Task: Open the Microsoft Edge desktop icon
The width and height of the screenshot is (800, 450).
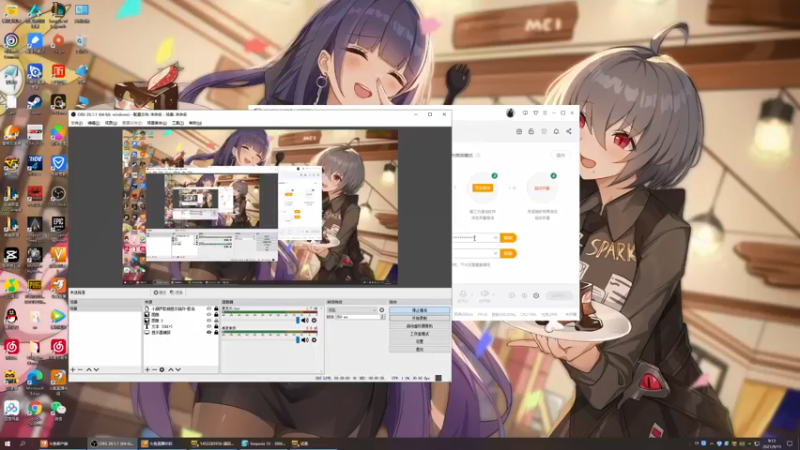Action: (35, 378)
